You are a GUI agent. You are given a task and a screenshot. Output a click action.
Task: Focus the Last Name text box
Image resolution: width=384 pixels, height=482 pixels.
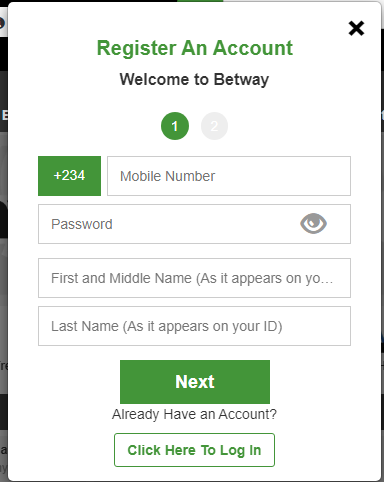tap(194, 326)
